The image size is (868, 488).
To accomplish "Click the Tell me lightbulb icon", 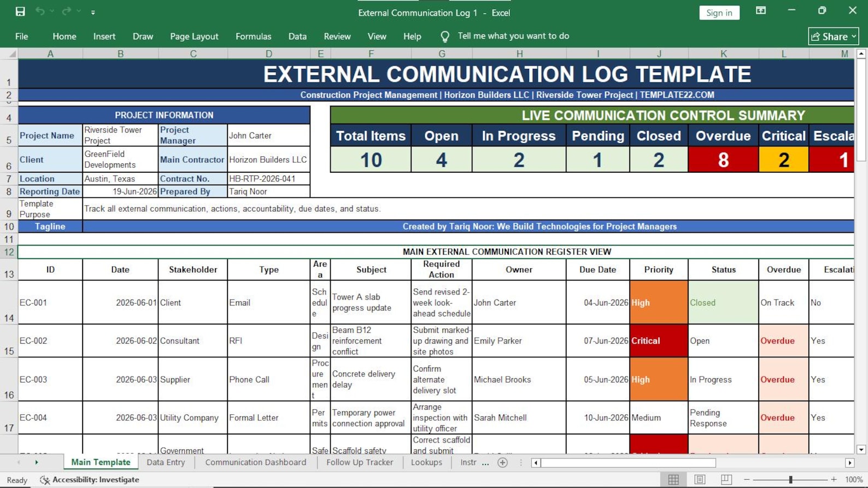I will (x=445, y=37).
